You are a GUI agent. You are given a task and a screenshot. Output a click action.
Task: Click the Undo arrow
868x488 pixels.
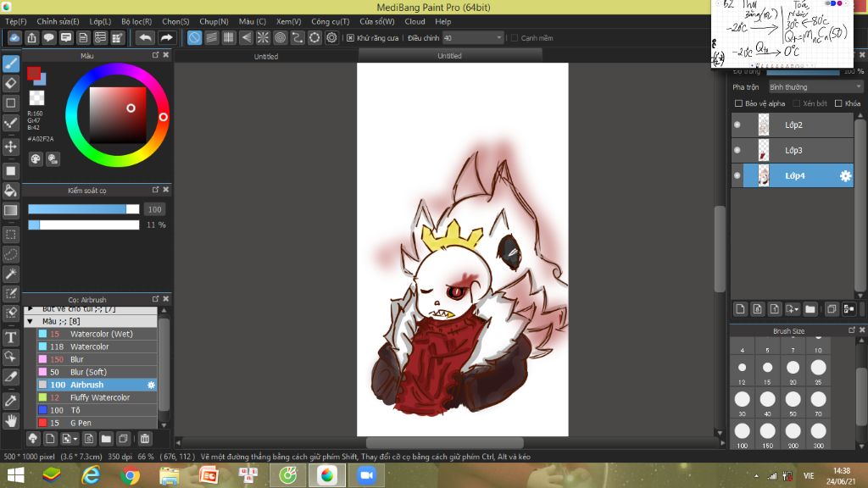click(145, 37)
